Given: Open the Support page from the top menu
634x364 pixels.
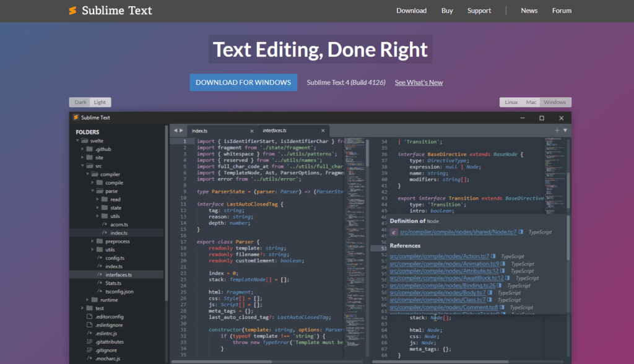Looking at the screenshot, I should pyautogui.click(x=479, y=11).
